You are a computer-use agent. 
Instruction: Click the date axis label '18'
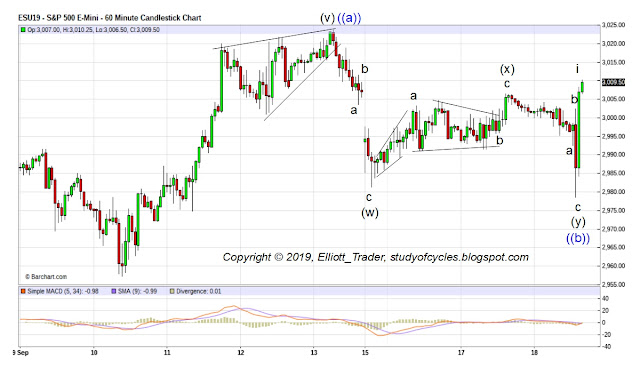tap(535, 353)
